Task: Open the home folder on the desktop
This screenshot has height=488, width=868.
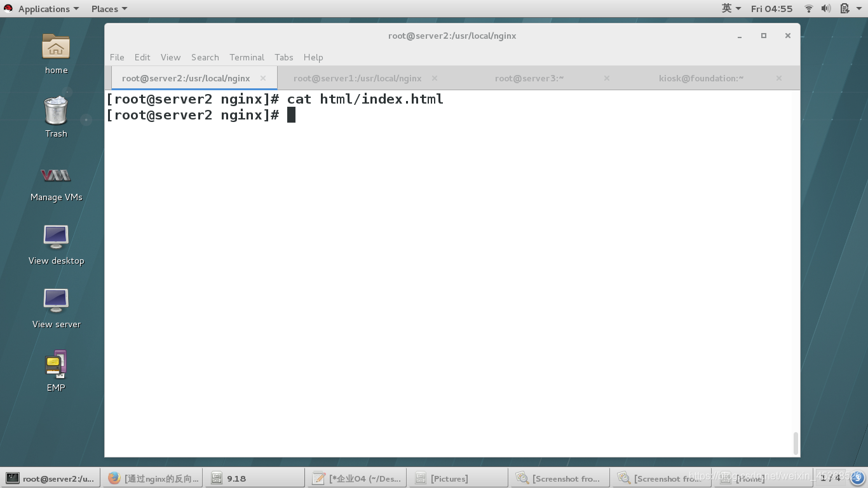Action: tap(55, 54)
